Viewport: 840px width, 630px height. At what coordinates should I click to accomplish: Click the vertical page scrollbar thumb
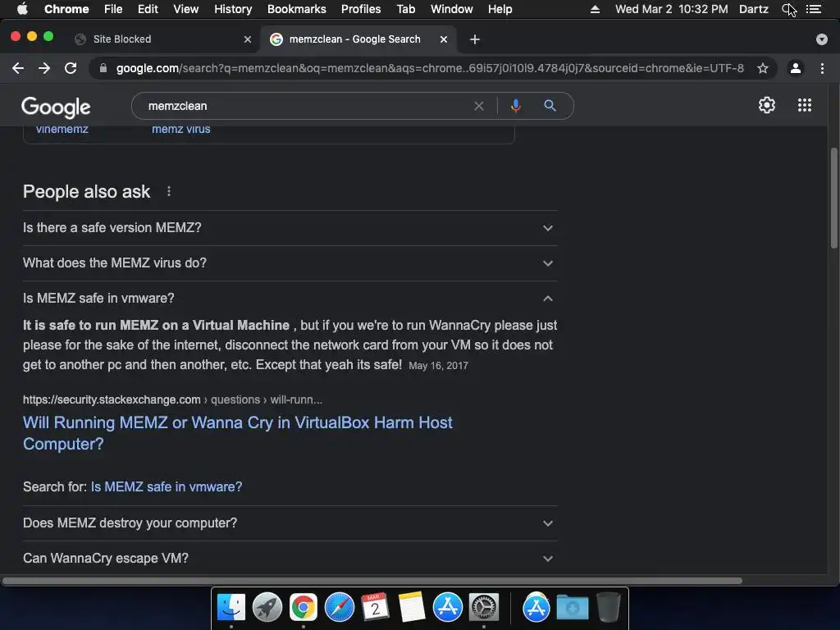click(x=833, y=198)
